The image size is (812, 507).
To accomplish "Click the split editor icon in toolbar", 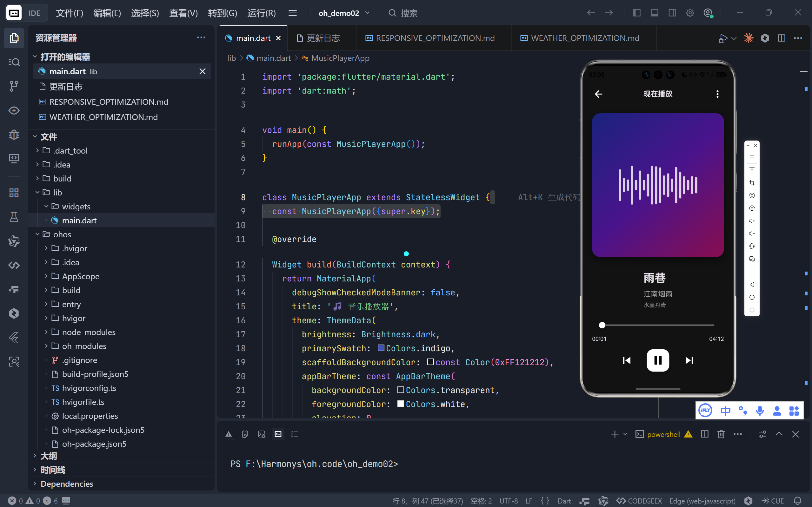I will point(782,38).
